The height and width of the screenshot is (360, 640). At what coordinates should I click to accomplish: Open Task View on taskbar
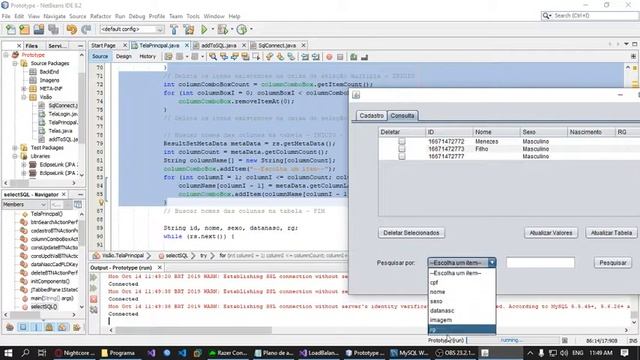(x=42, y=353)
